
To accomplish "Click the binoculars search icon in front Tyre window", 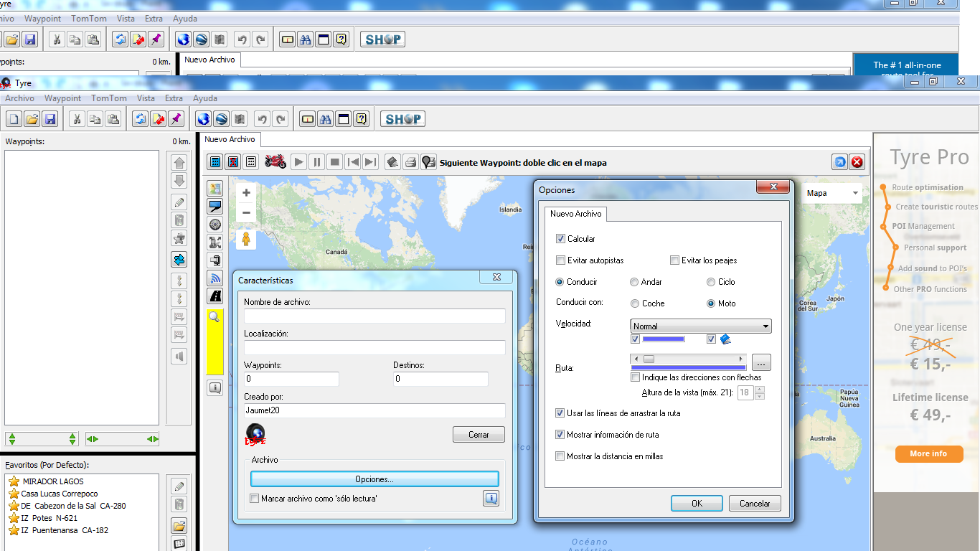I will [x=326, y=119].
